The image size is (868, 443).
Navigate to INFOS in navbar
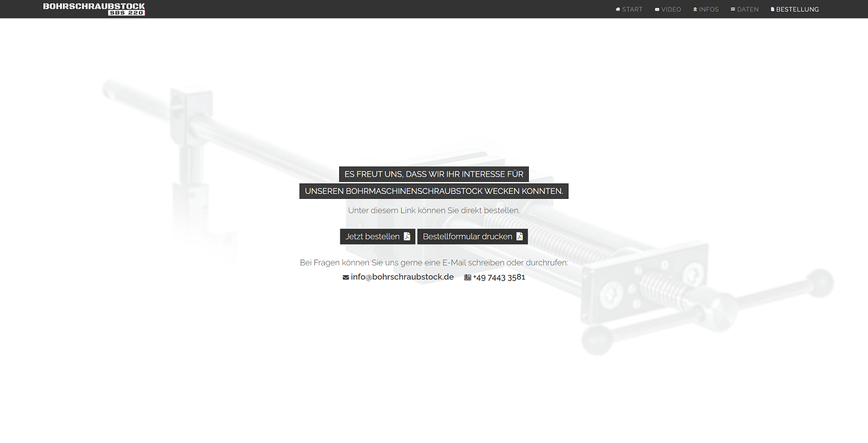(x=709, y=9)
